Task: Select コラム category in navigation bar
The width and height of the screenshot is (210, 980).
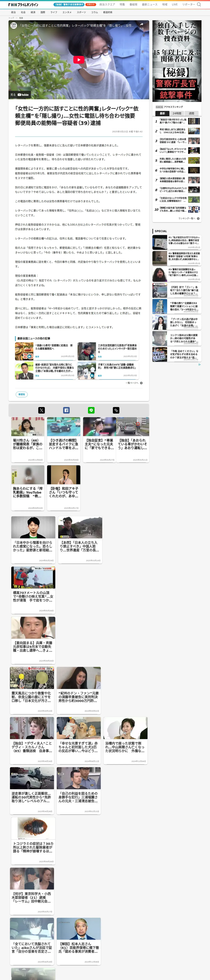Action: tap(95, 12)
